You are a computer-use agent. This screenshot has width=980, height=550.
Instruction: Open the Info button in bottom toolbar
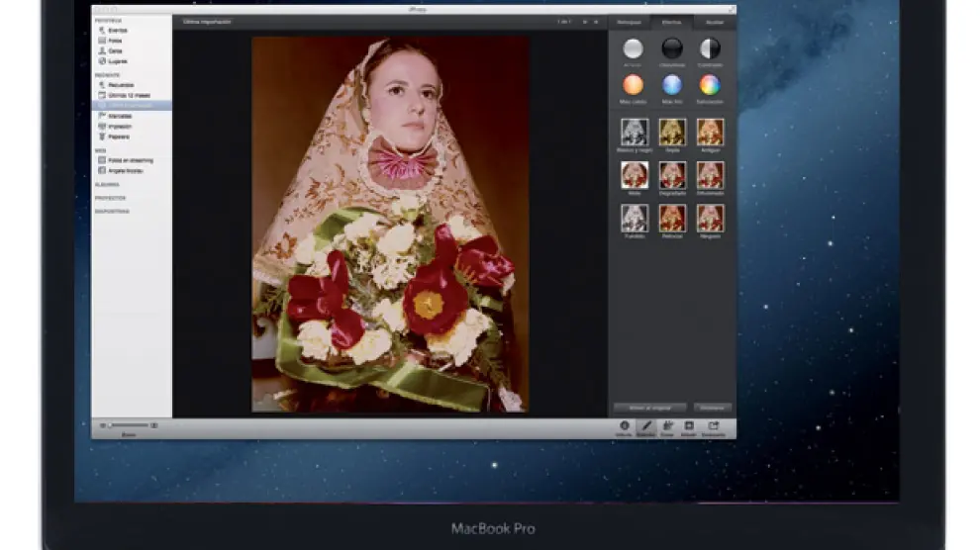click(x=624, y=426)
